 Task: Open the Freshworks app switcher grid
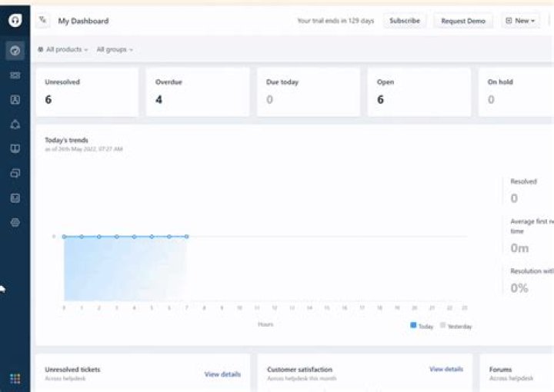pos(15,379)
